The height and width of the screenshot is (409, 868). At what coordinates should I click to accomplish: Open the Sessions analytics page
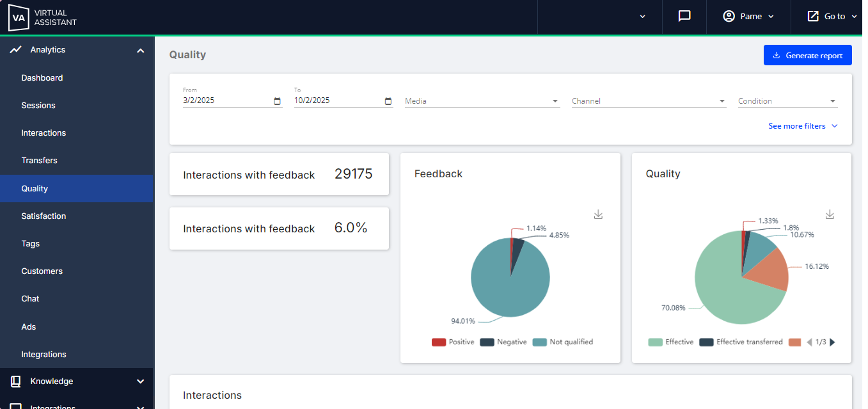point(38,106)
